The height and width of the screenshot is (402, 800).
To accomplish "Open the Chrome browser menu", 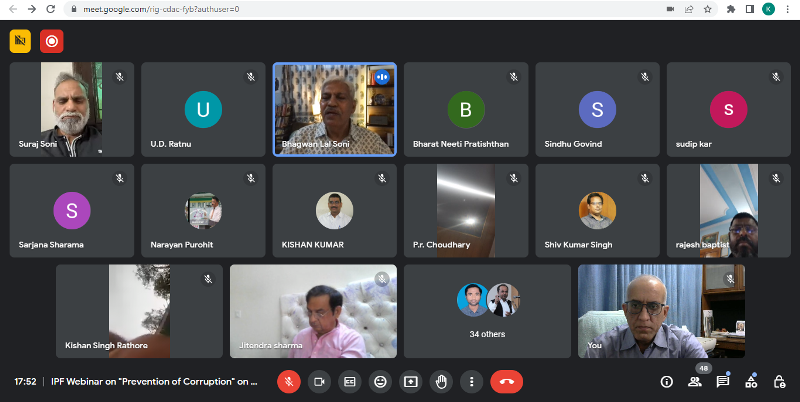I will [789, 9].
